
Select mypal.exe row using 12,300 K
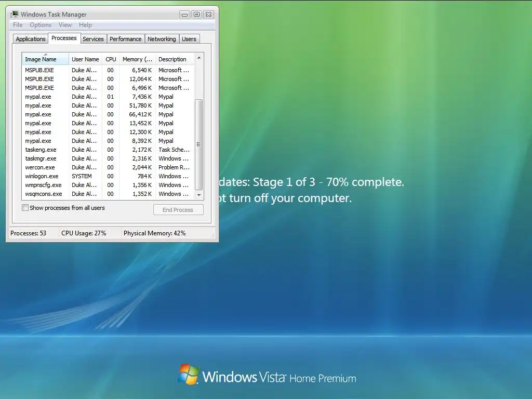[x=108, y=131]
